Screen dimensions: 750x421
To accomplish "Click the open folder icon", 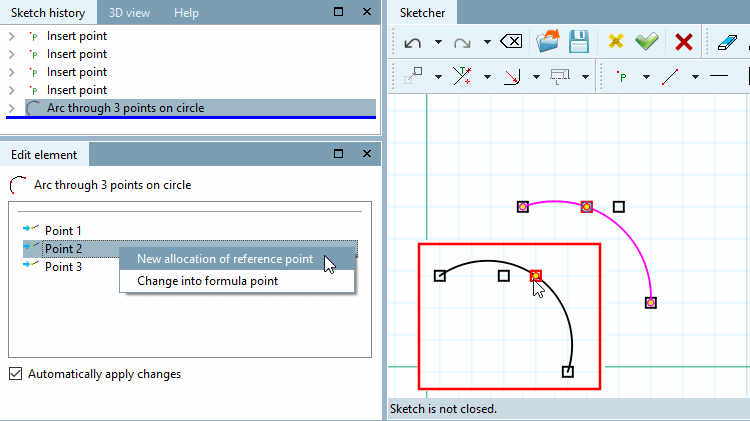I will 548,41.
